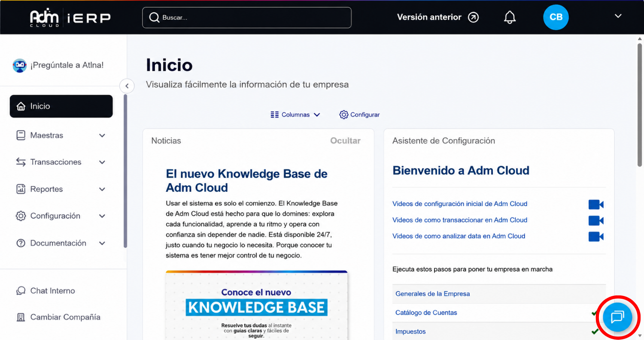Screen dimensions: 644x340
Task: Click the Columnas grid icon
Action: click(x=275, y=114)
